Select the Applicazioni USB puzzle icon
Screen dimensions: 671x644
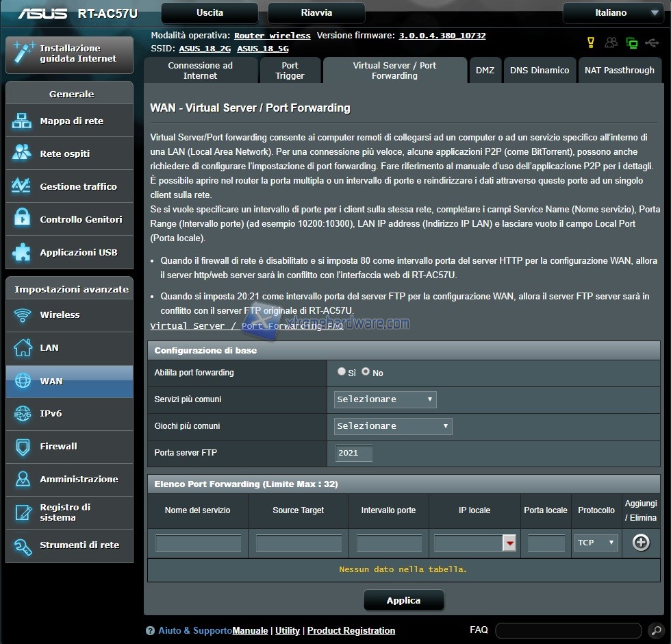point(22,253)
